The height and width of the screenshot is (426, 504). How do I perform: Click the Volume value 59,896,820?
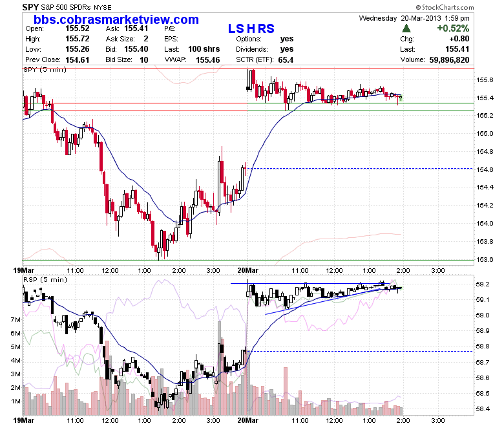point(449,60)
